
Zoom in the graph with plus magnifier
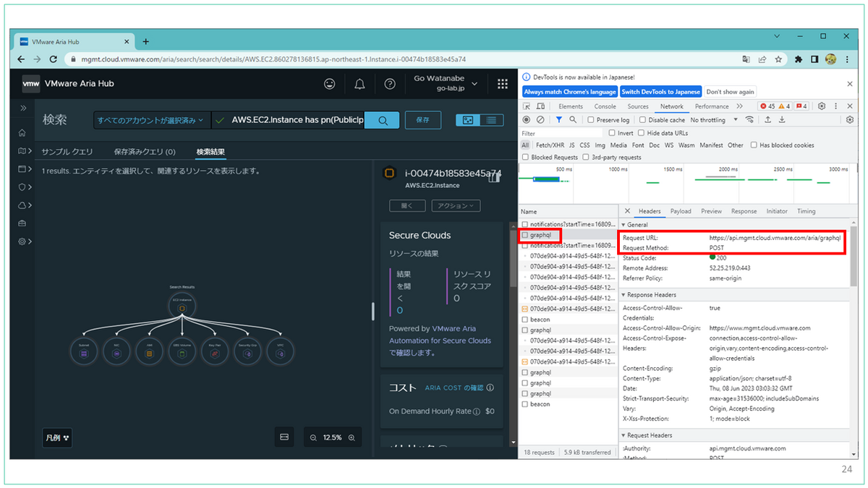pos(352,437)
